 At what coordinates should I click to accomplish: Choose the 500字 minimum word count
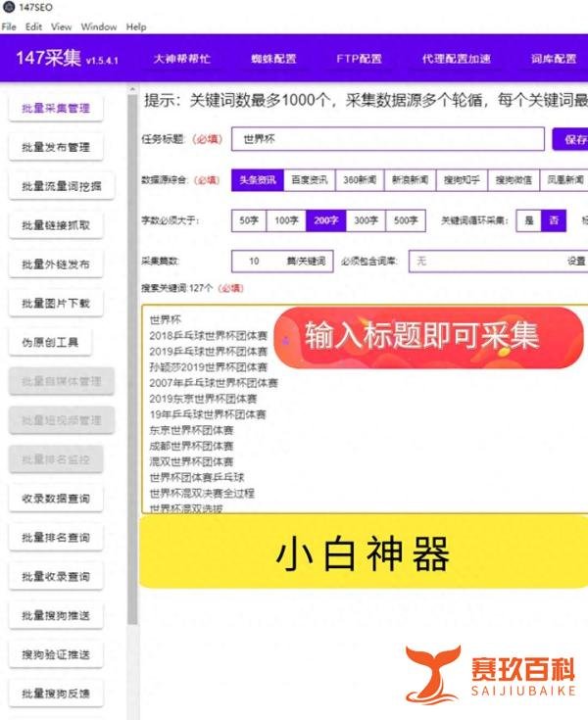click(406, 220)
